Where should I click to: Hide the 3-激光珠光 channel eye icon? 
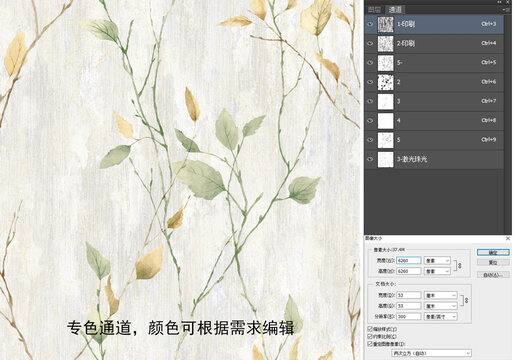click(x=370, y=159)
